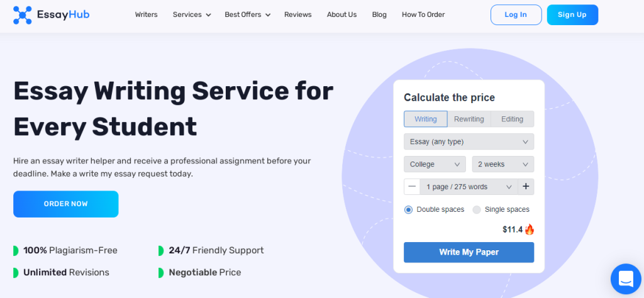Click the plus icon to add pages
The image size is (644, 298).
(x=526, y=187)
